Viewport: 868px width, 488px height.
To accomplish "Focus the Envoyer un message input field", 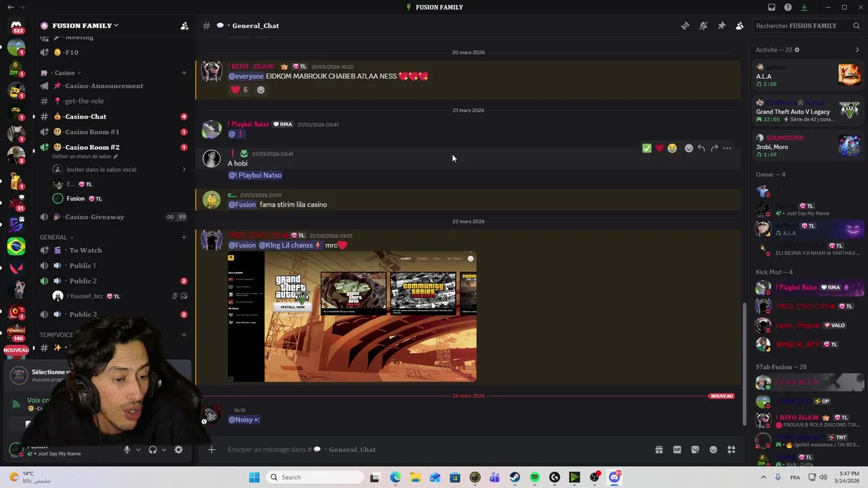I will 434,449.
